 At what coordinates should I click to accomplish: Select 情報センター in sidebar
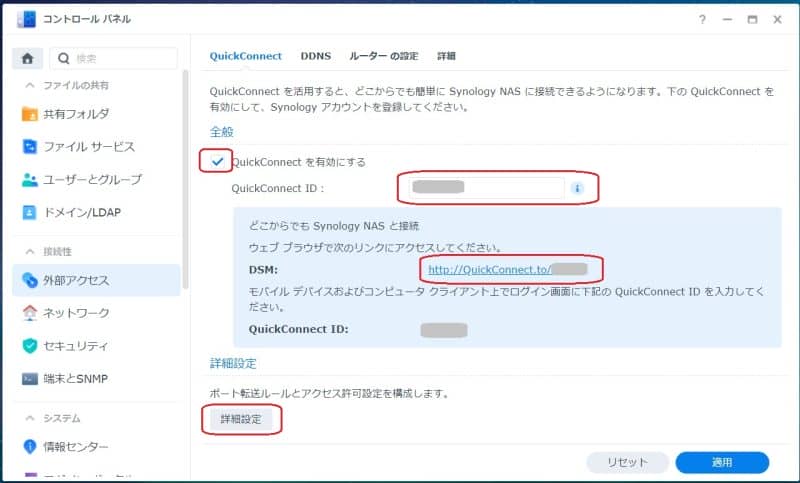pos(96,447)
